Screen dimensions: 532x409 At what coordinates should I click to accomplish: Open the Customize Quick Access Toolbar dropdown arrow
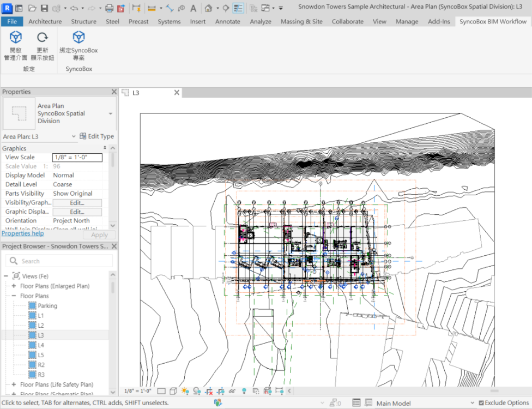[x=281, y=8]
